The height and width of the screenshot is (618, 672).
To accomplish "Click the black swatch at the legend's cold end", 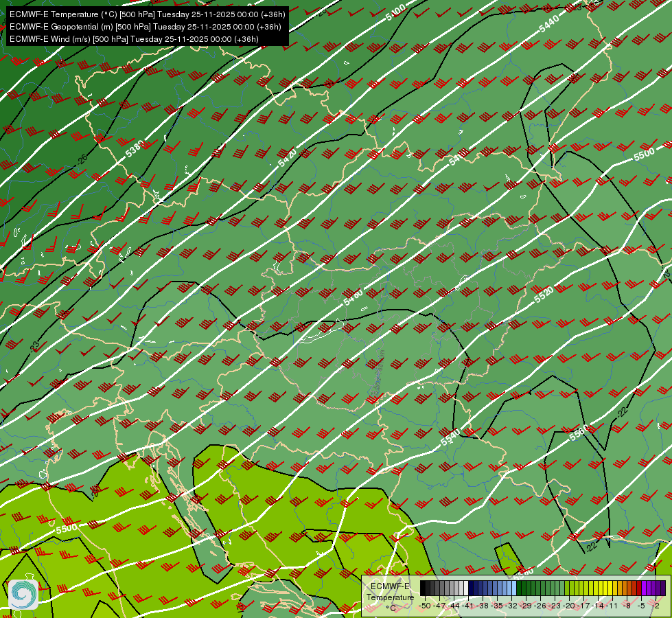I will pos(423,588).
